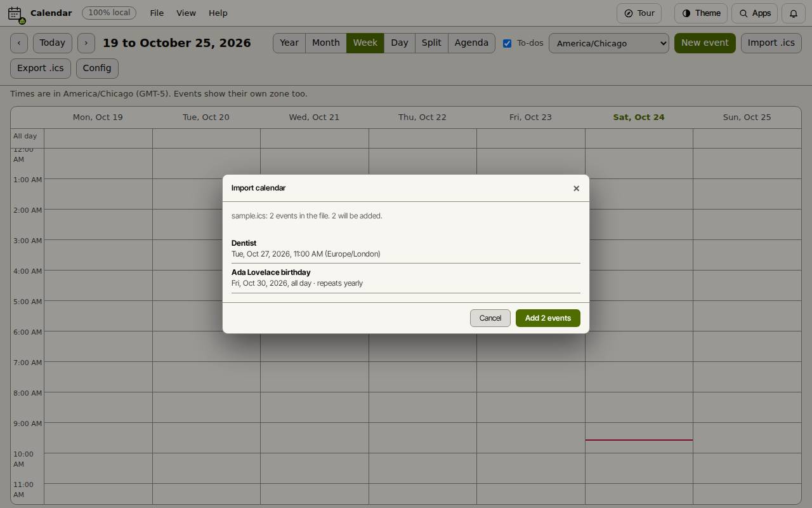Screen dimensions: 812x508
Task: Click the Export .ics button
Action: point(41,68)
